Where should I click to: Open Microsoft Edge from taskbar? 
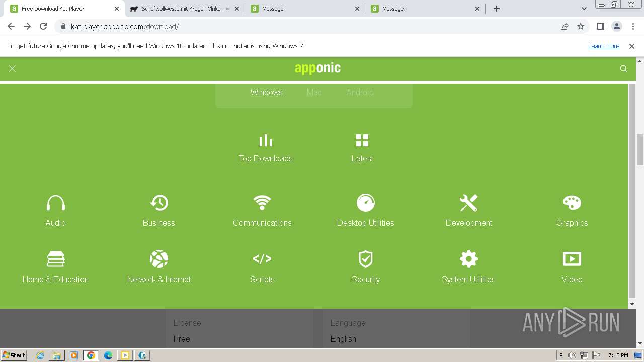(x=108, y=355)
